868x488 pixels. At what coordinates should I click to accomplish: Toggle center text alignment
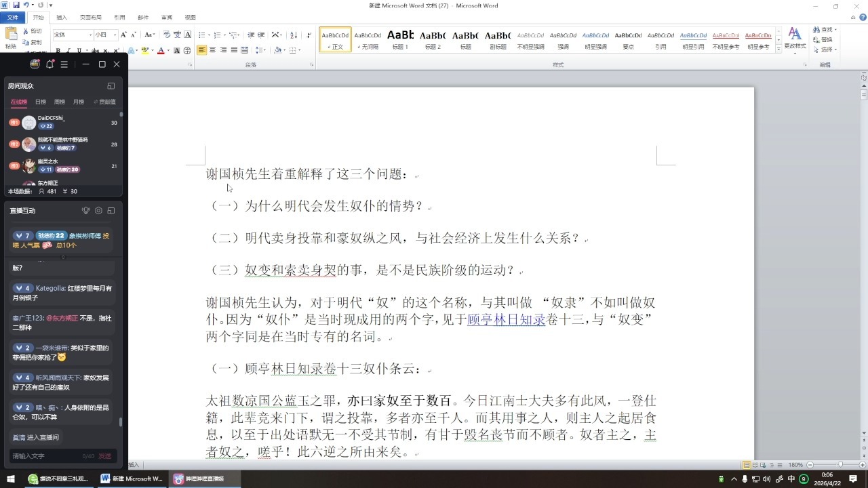click(x=212, y=50)
